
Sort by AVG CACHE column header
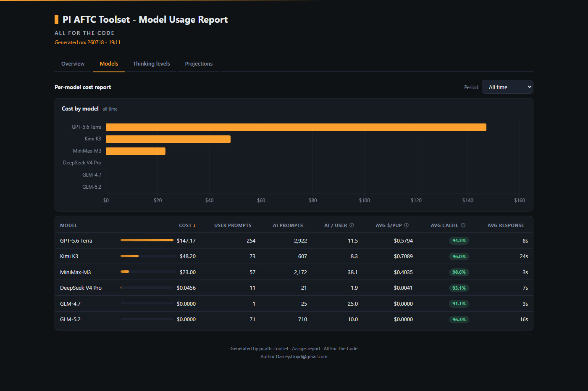444,225
